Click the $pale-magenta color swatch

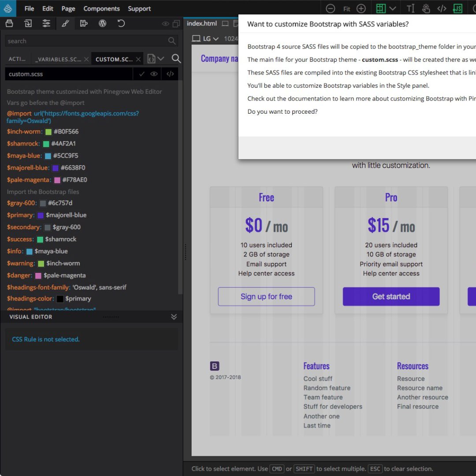[x=57, y=180]
